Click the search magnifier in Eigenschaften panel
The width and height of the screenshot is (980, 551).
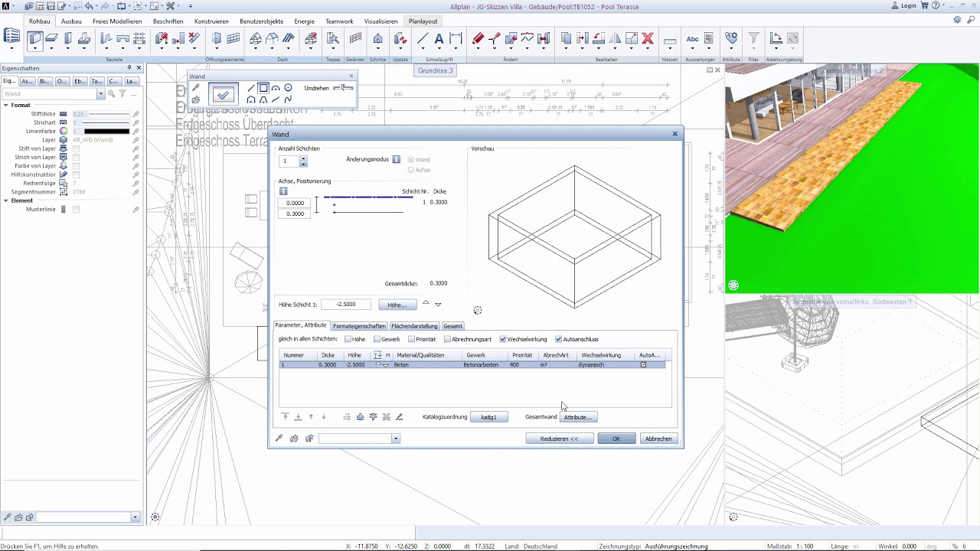[112, 94]
